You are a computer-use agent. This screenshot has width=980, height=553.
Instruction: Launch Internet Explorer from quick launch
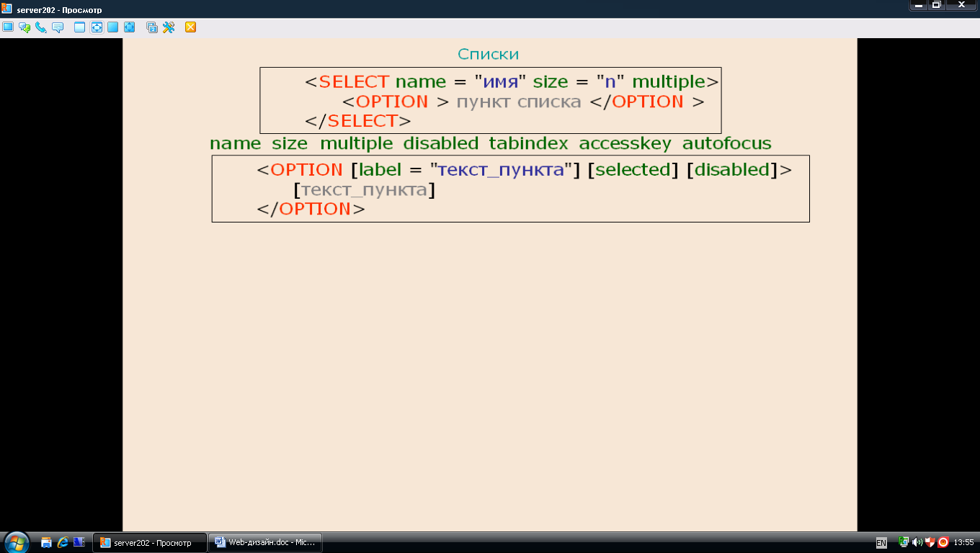63,542
